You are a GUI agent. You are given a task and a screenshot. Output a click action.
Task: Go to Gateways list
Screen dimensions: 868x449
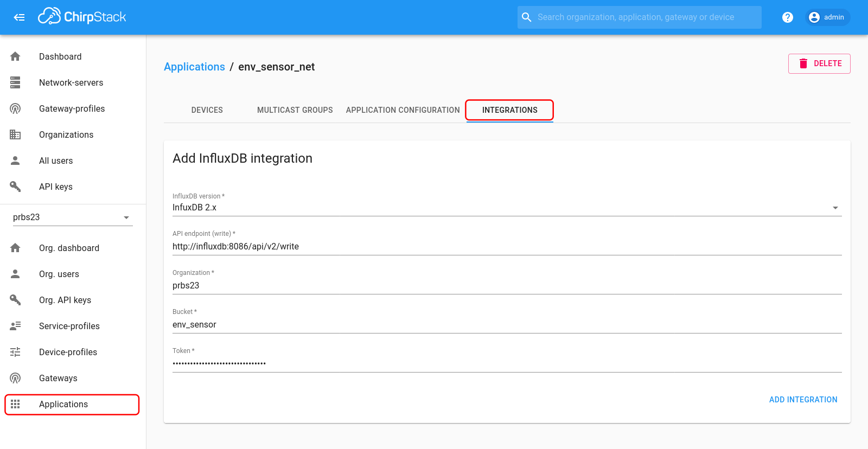[73, 378]
